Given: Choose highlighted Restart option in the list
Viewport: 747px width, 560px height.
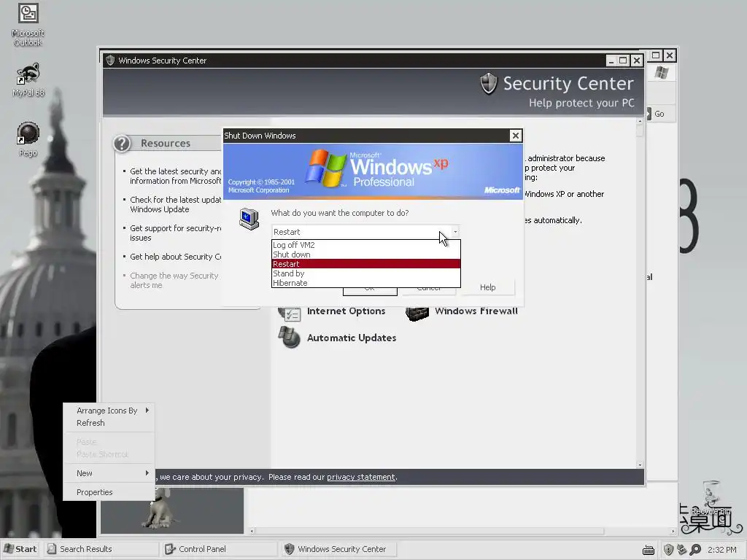Looking at the screenshot, I should [x=366, y=264].
